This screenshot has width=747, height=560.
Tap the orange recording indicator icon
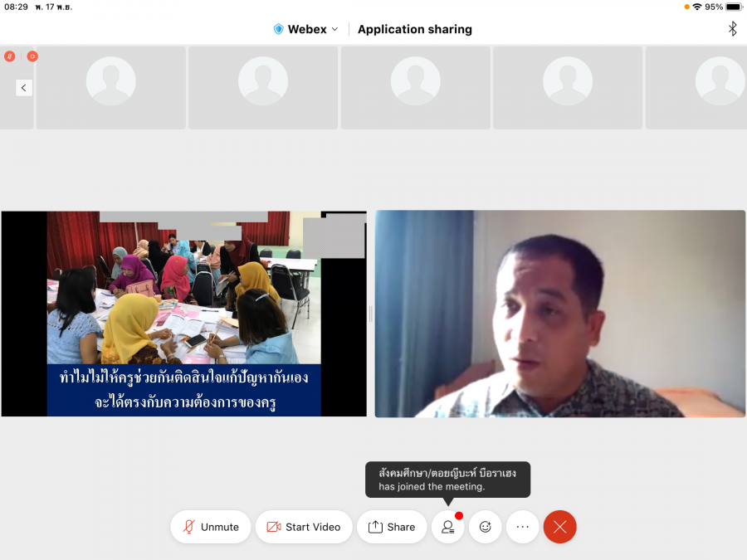pos(32,56)
